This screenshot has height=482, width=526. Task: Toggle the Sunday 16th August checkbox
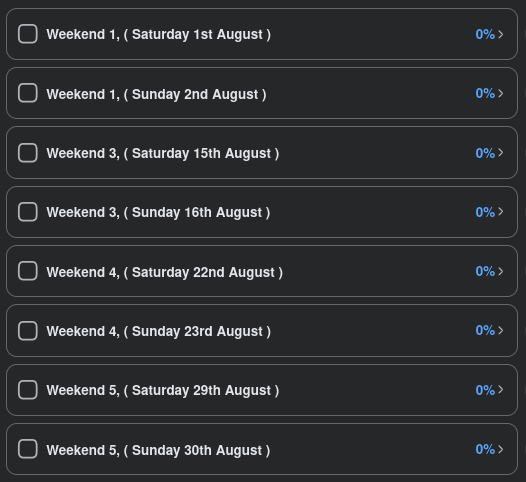point(28,212)
